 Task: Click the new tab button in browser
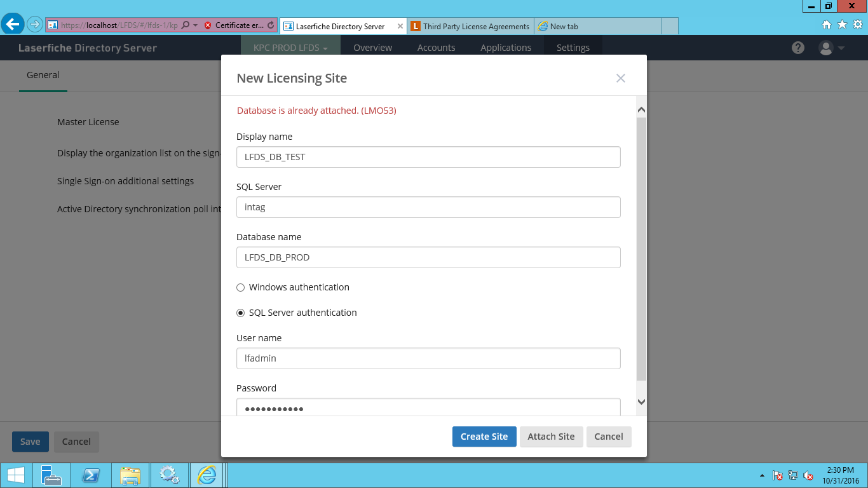(x=670, y=26)
